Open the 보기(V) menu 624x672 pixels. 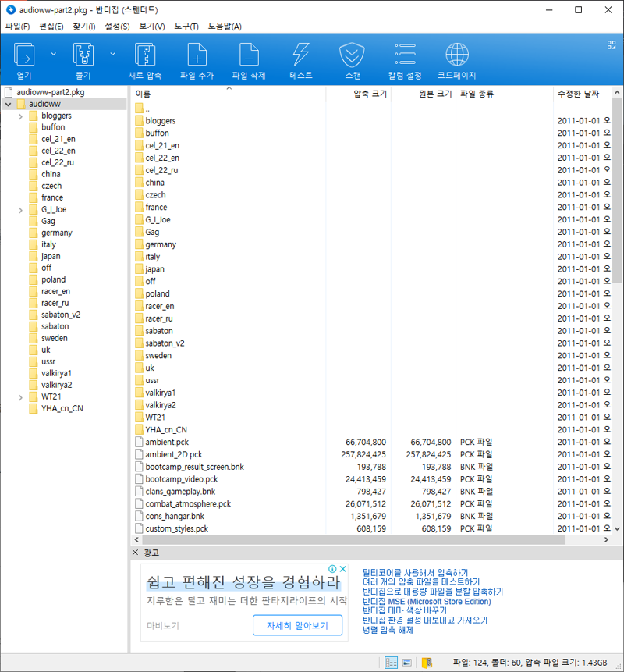coord(151,27)
